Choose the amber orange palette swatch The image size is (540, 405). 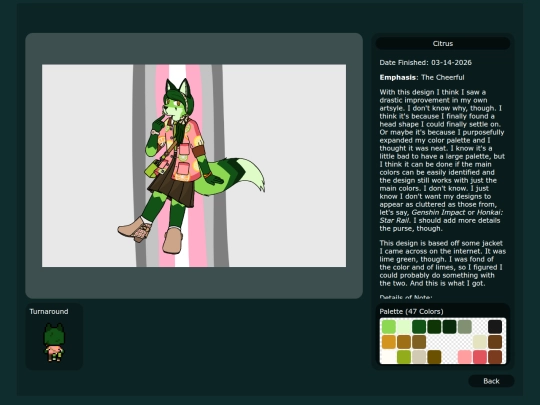point(389,342)
